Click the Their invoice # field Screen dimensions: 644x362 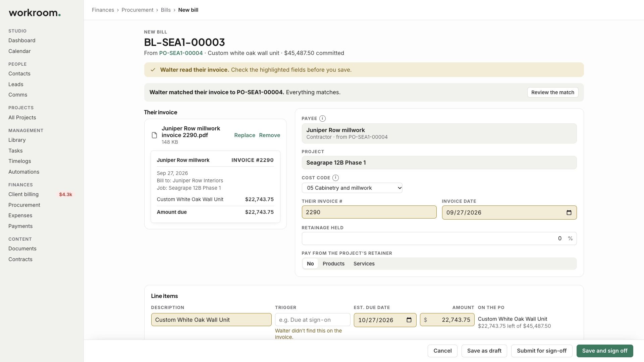(x=369, y=212)
